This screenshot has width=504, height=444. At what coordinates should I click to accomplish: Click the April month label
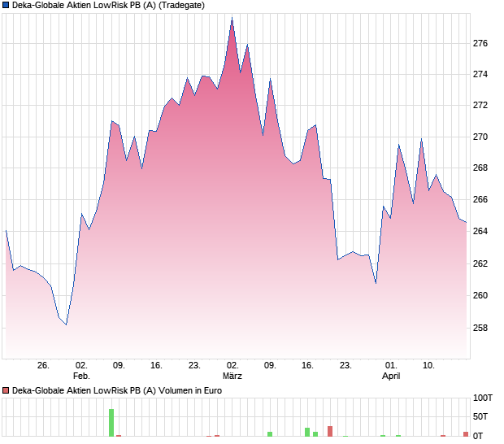(391, 376)
